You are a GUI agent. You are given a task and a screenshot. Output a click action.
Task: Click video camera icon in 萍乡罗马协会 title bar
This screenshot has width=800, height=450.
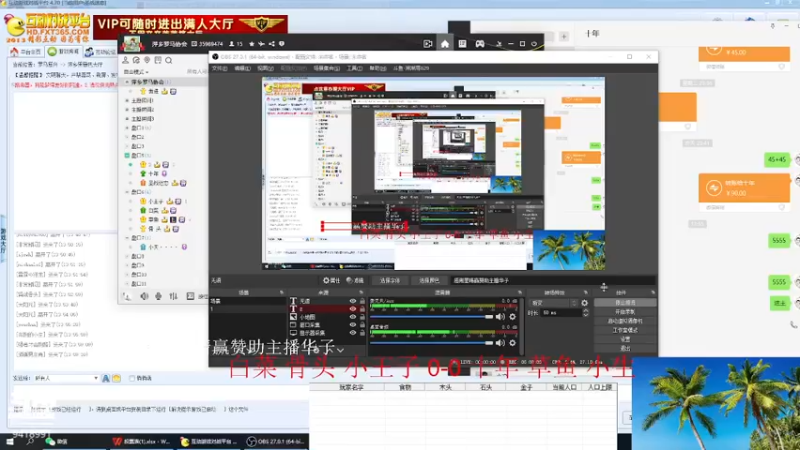pos(428,44)
